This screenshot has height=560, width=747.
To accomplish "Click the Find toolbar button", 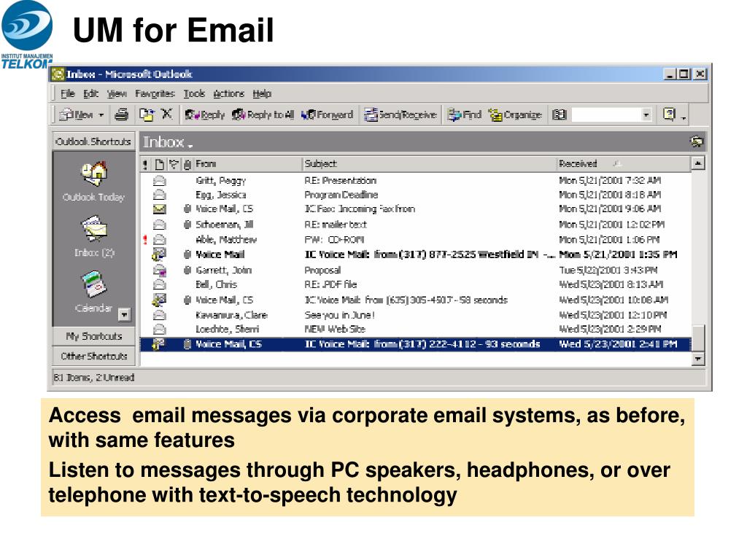I will [465, 114].
